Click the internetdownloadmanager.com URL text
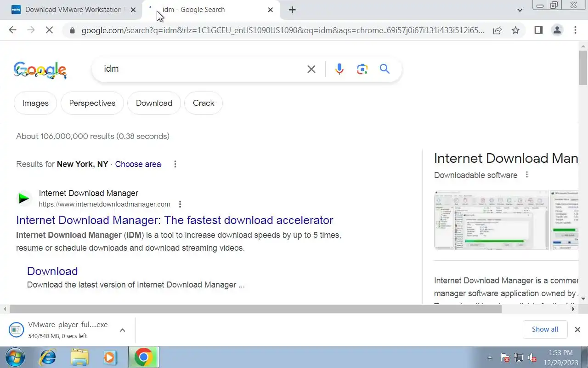Image resolution: width=588 pixels, height=368 pixels. point(104,204)
